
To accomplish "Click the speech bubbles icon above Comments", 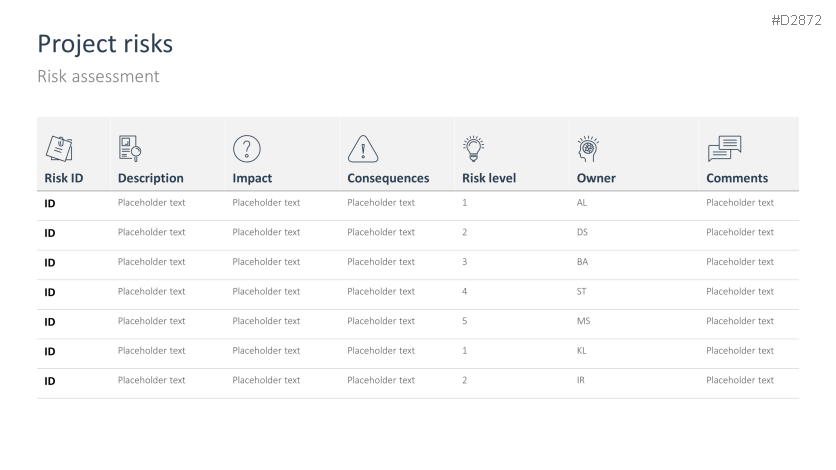I will [724, 148].
